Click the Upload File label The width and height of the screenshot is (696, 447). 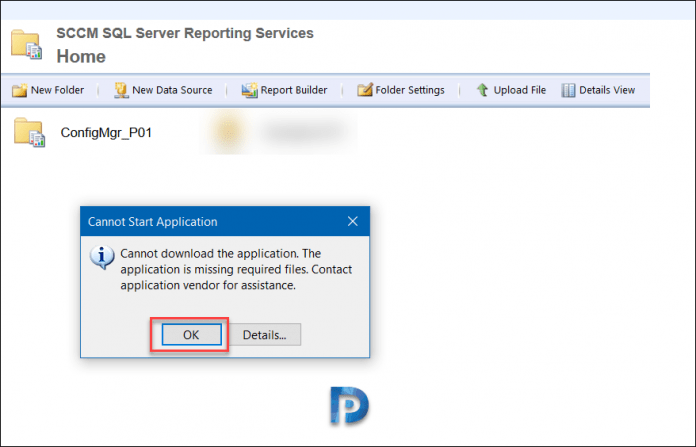pyautogui.click(x=520, y=90)
